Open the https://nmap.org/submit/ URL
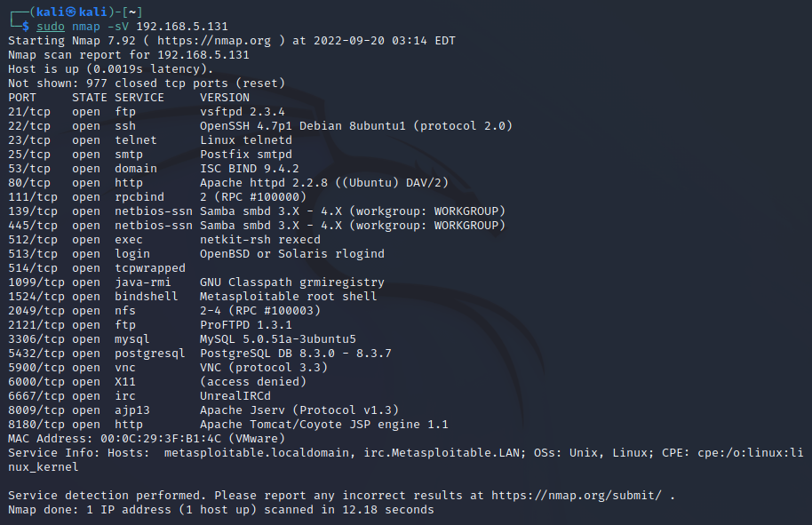Viewport: 812px width, 525px height. [x=576, y=496]
